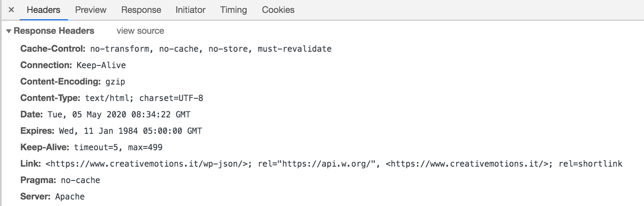Open the Cookies tab
644x206 pixels.
(x=278, y=10)
